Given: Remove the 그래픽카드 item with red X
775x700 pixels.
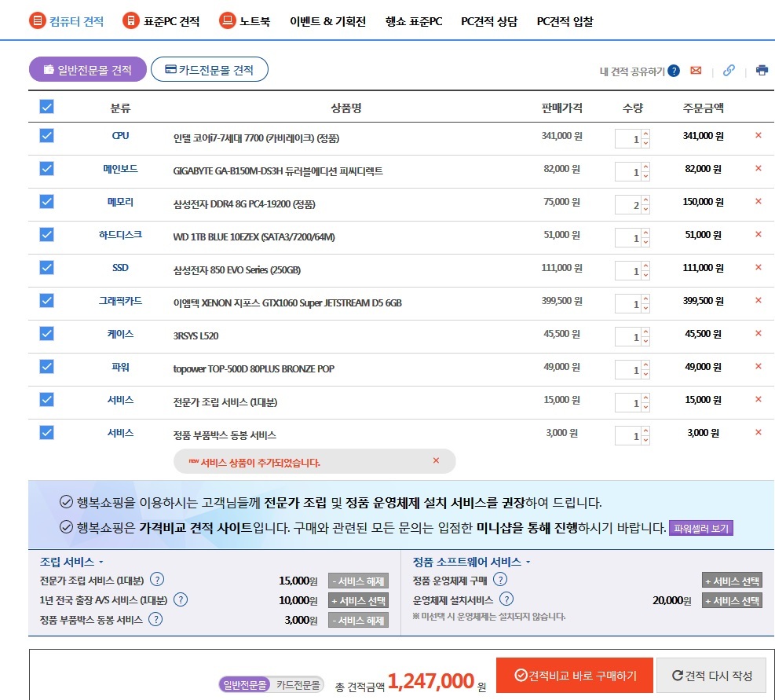Looking at the screenshot, I should (x=759, y=300).
